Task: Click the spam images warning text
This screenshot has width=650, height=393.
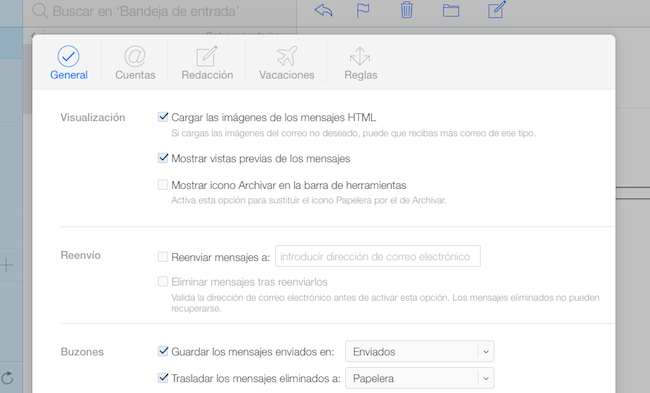Action: click(353, 133)
